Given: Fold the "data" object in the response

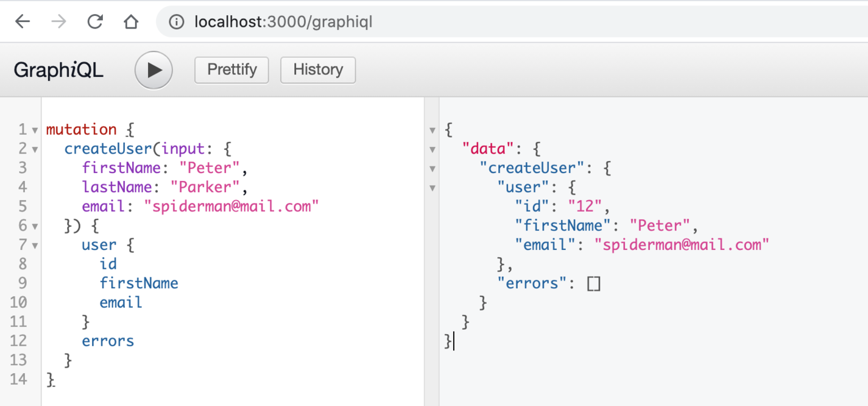Looking at the screenshot, I should [432, 149].
